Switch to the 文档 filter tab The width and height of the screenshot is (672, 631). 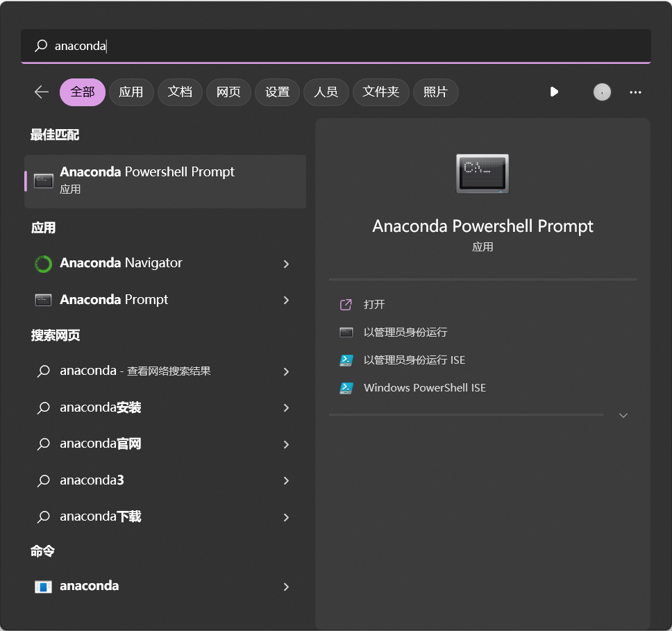click(180, 92)
